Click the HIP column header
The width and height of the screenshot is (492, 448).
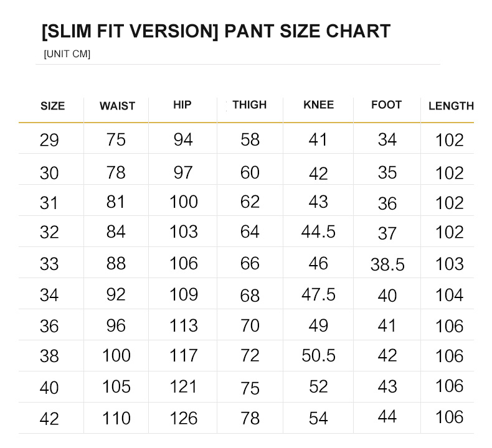pos(182,105)
